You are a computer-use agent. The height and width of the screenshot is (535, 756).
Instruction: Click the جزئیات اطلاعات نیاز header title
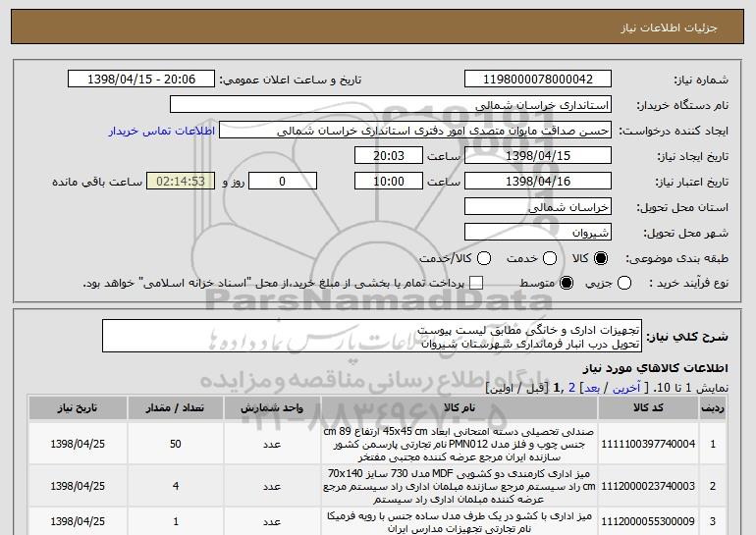[669, 27]
